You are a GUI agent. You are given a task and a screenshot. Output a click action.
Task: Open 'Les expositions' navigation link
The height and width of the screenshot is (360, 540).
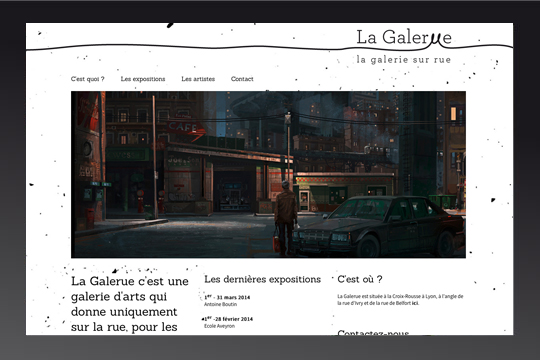(x=143, y=79)
